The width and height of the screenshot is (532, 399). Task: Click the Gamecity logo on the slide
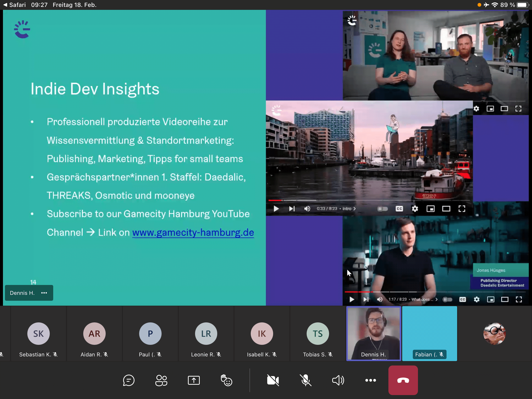22,29
